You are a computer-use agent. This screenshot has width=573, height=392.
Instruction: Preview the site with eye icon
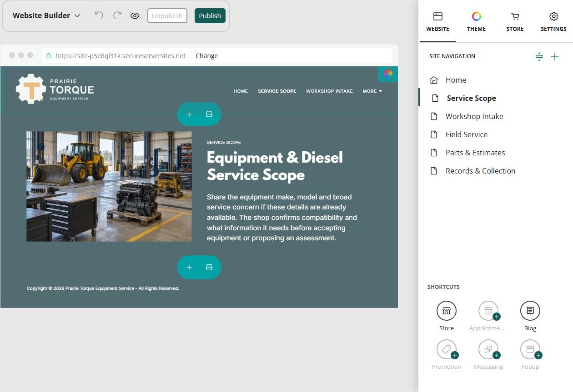click(x=135, y=15)
